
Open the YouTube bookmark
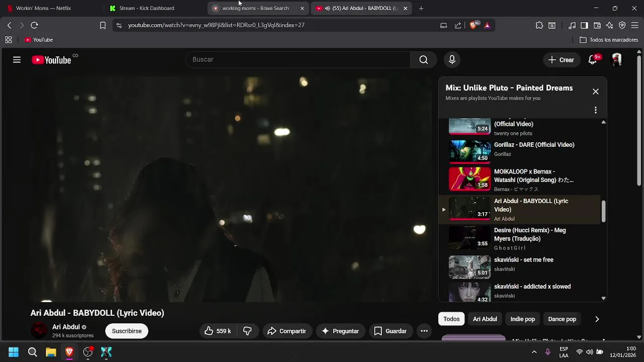[x=39, y=40]
